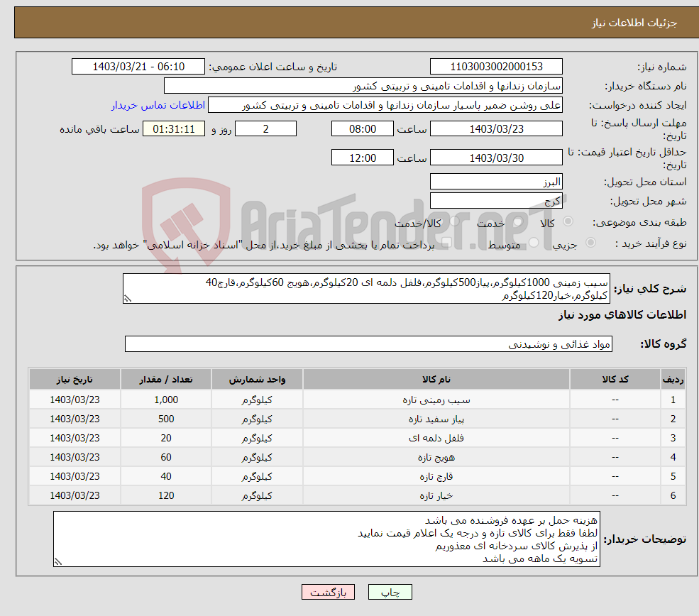Click the response deadline date 1403/03/23 field

496,129
